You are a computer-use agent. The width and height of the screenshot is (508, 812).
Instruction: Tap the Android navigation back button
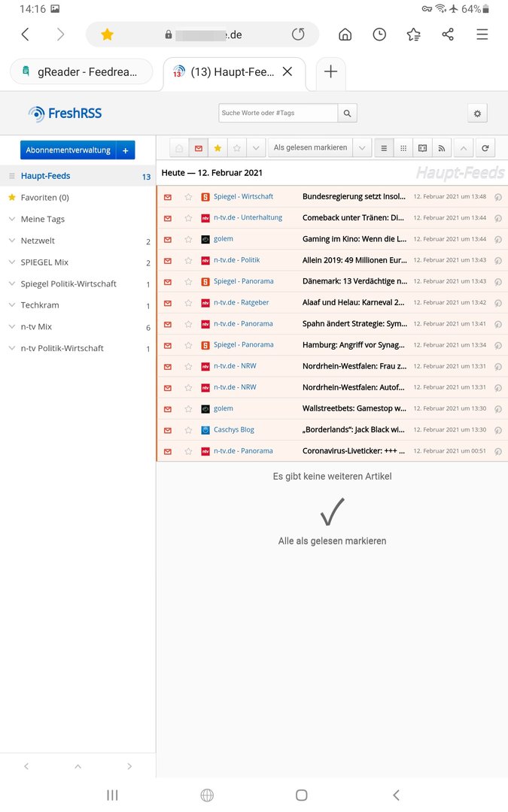396,795
